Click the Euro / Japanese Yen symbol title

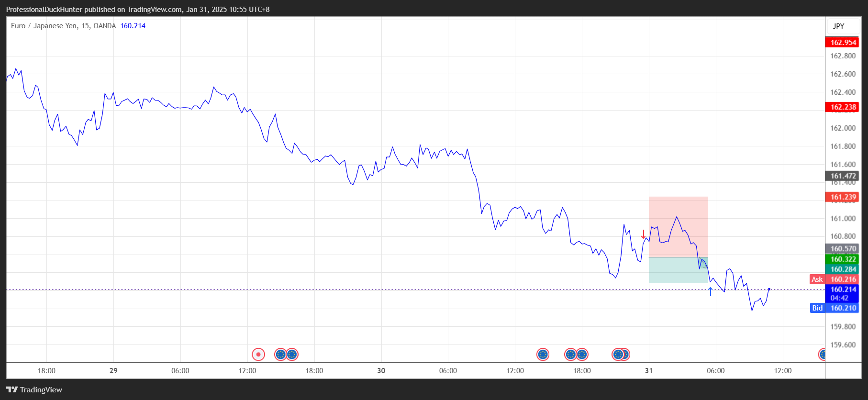point(44,26)
